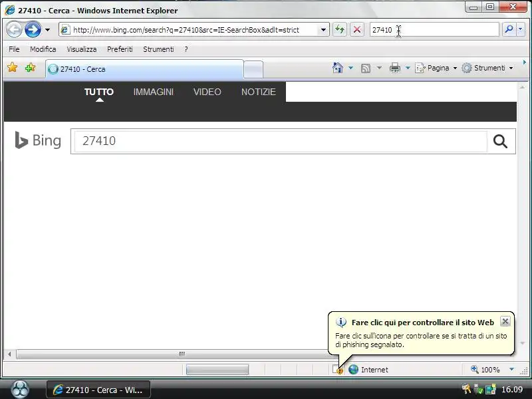
Task: Open the Preferiti menu
Action: tap(120, 49)
